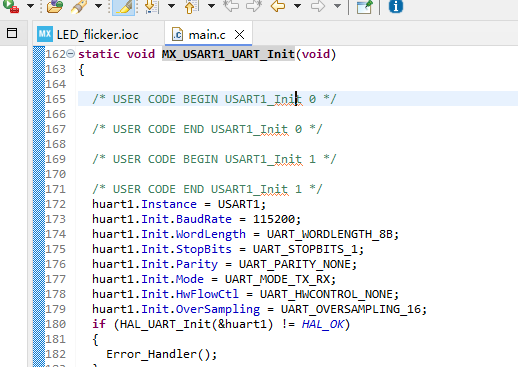518x367 pixels.
Task: Click UART_WORDLENGTH_8B in the code
Action: pos(330,234)
